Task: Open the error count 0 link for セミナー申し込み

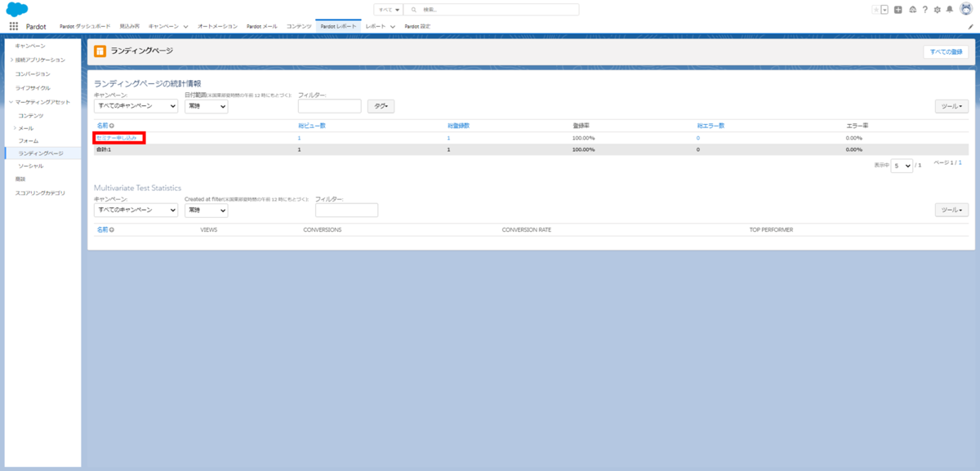Action: 698,139
